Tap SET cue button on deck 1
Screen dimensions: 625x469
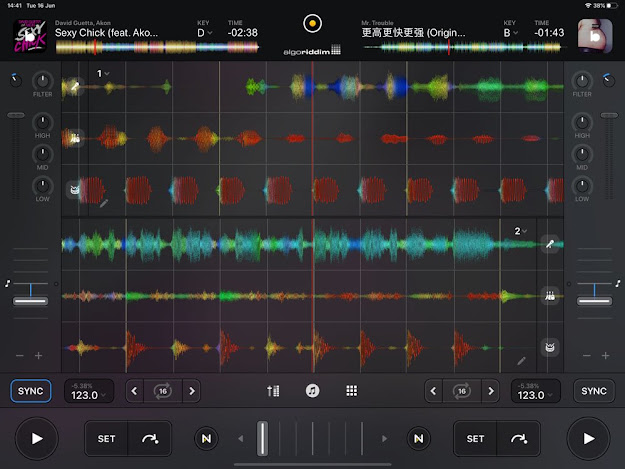(106, 438)
